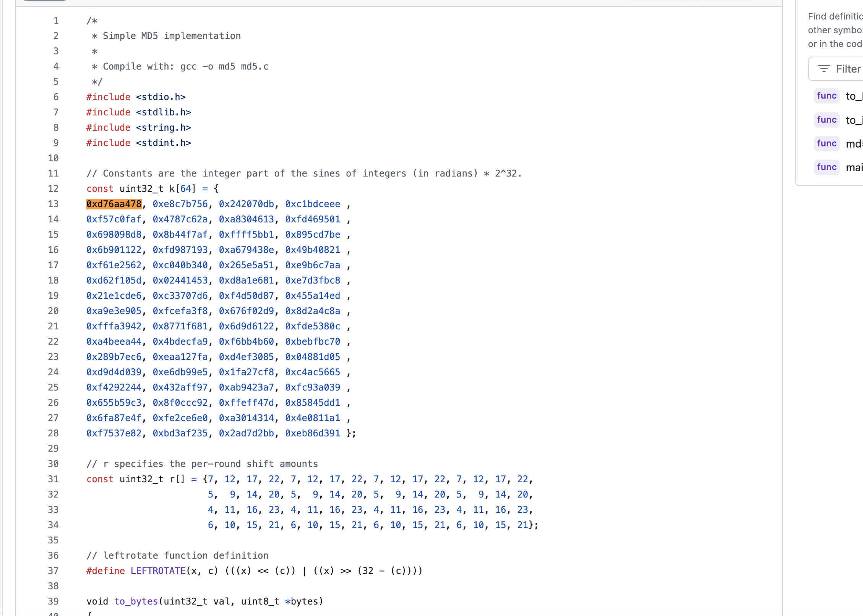This screenshot has height=616, width=863.
Task: Click the filter icon in the symbols search box
Action: (824, 69)
